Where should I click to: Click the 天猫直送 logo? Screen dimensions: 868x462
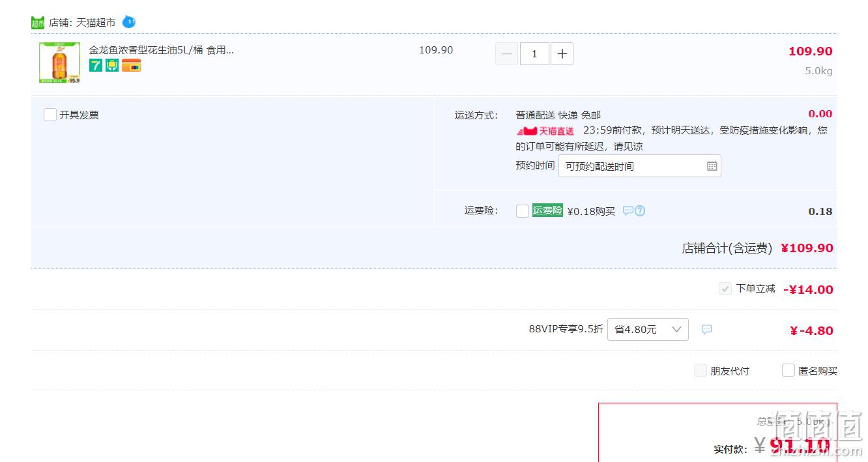tap(545, 131)
